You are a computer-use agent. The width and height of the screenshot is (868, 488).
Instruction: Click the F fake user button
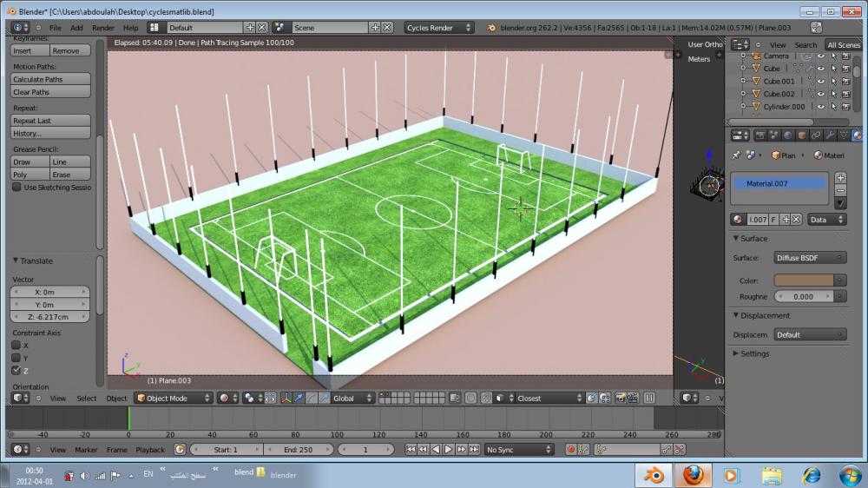click(x=773, y=220)
